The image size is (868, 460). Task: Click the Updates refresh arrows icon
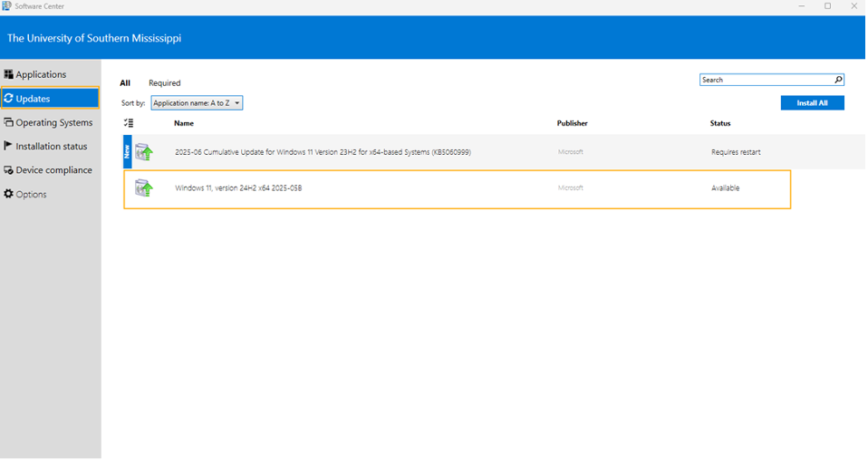[x=8, y=99]
